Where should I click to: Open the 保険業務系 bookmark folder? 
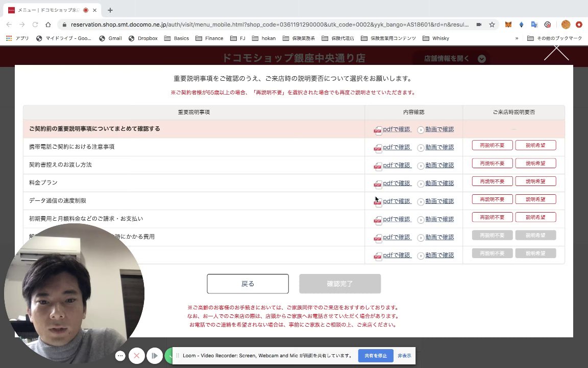(299, 38)
